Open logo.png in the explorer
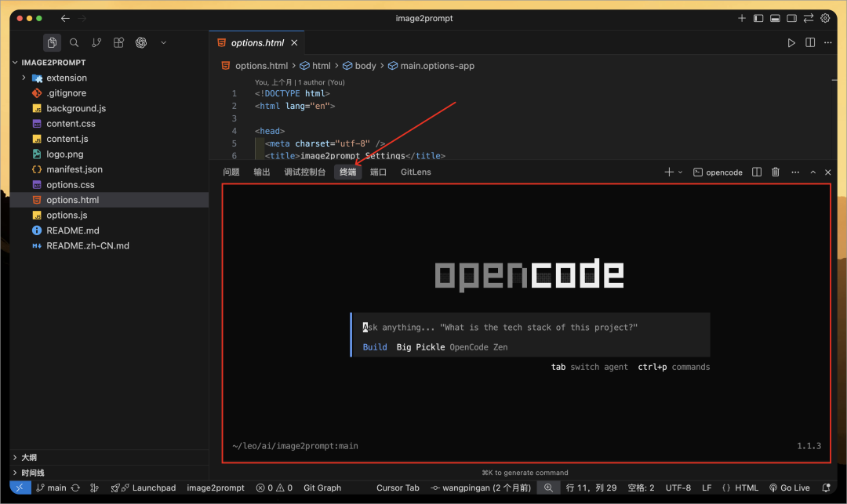 tap(65, 154)
